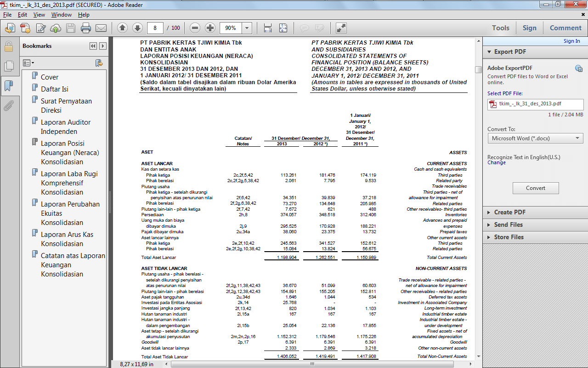Click the page number input field
588x368 pixels.
click(155, 28)
